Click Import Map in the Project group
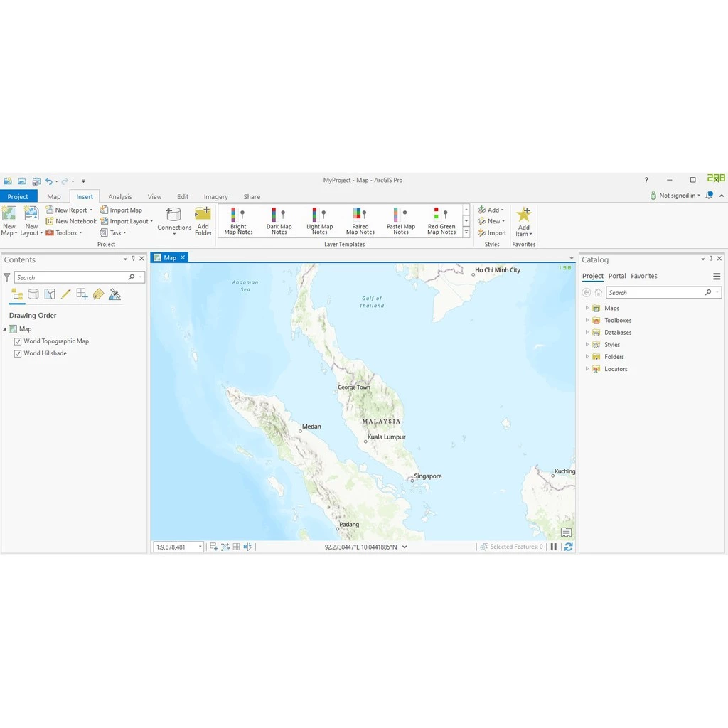 121,210
